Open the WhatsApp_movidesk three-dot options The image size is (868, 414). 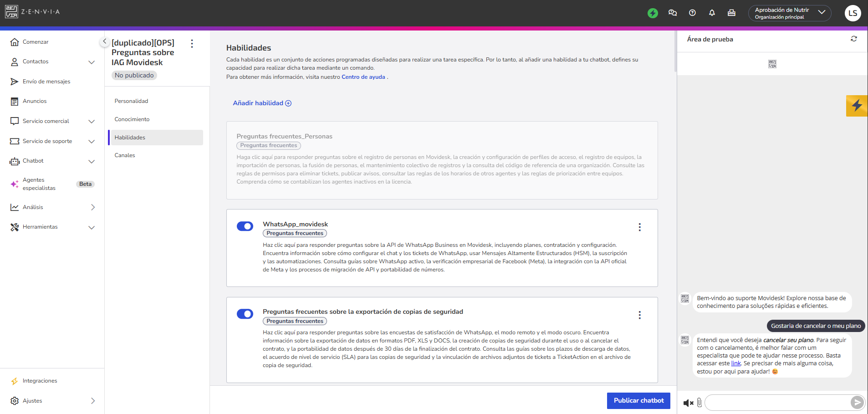639,227
